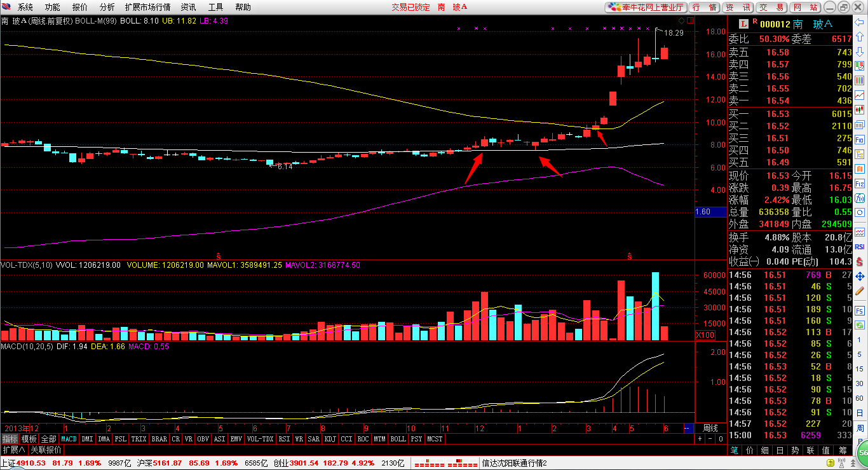
Task: Click the yellow tray icon in status bar
Action: (831, 463)
